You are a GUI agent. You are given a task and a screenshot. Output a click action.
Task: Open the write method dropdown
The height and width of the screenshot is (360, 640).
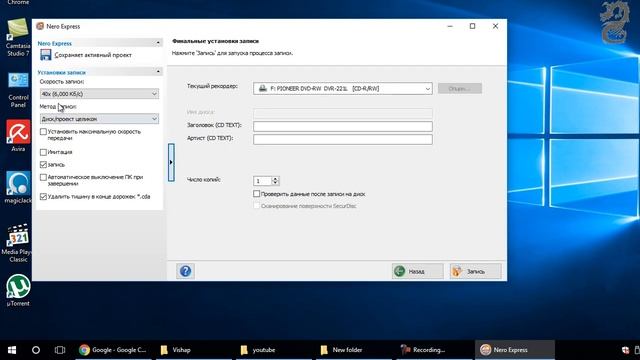(99, 119)
